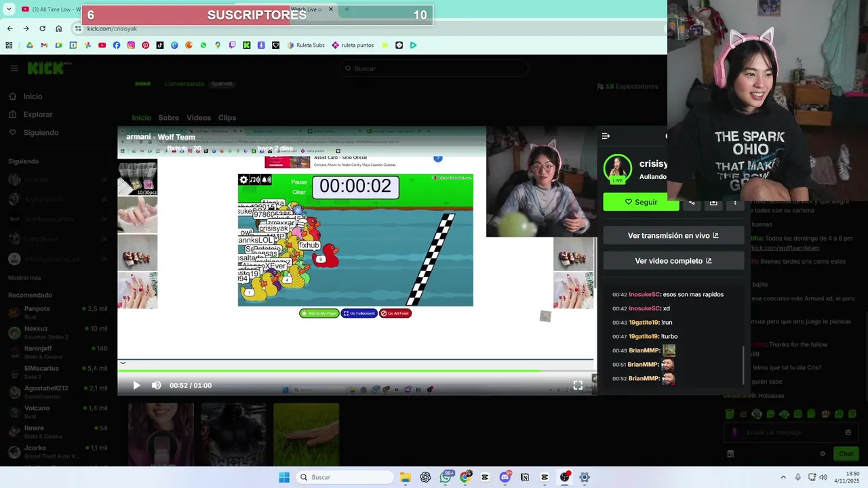The image size is (868, 488).
Task: Open the Windows Start menu
Action: click(284, 477)
